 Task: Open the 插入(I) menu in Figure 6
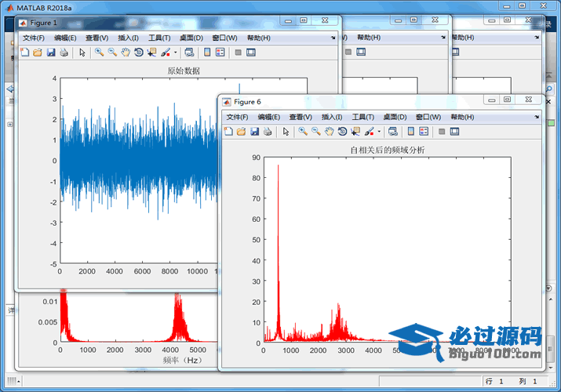coord(332,117)
